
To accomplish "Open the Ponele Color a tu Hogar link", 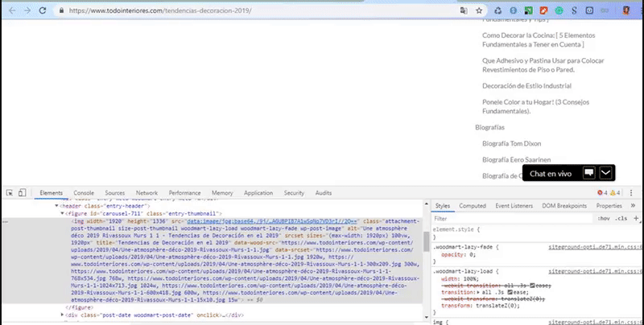I will (535, 107).
